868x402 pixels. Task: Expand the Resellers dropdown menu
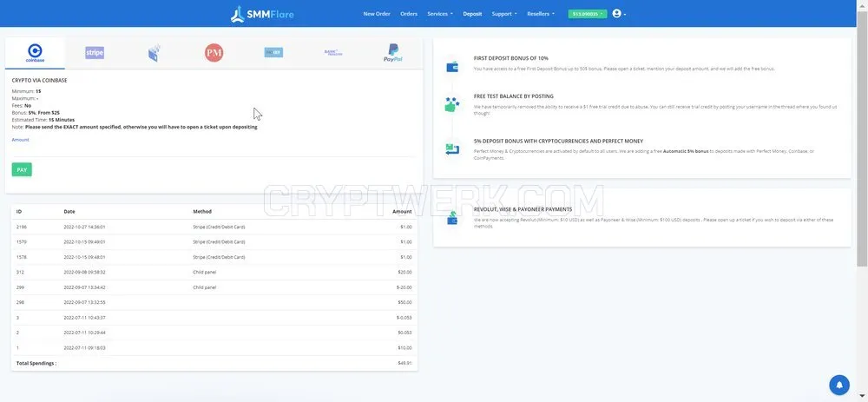(x=540, y=14)
